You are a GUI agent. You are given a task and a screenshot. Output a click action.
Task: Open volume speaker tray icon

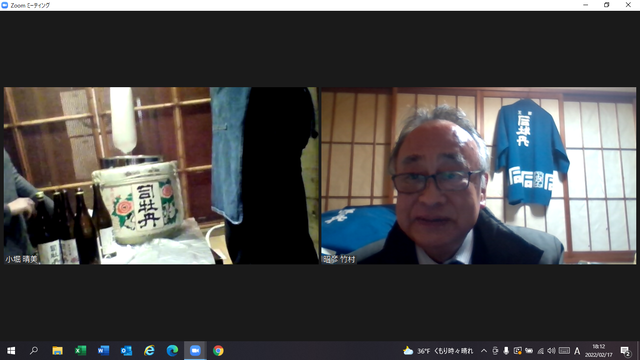551,351
